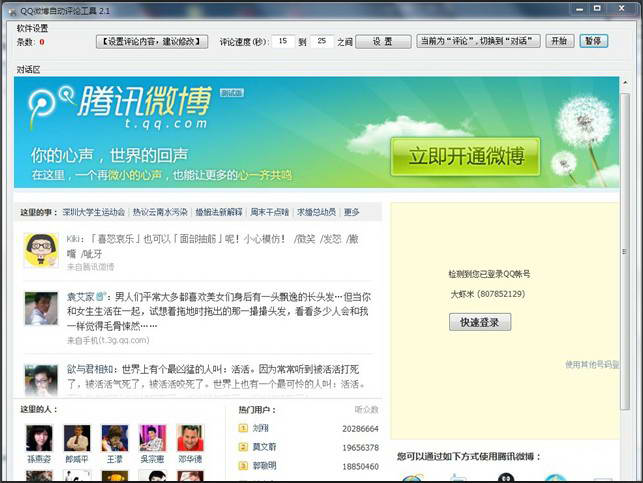This screenshot has width=643, height=483.
Task: Open topic 深圳大学生运动会
Action: coord(93,212)
